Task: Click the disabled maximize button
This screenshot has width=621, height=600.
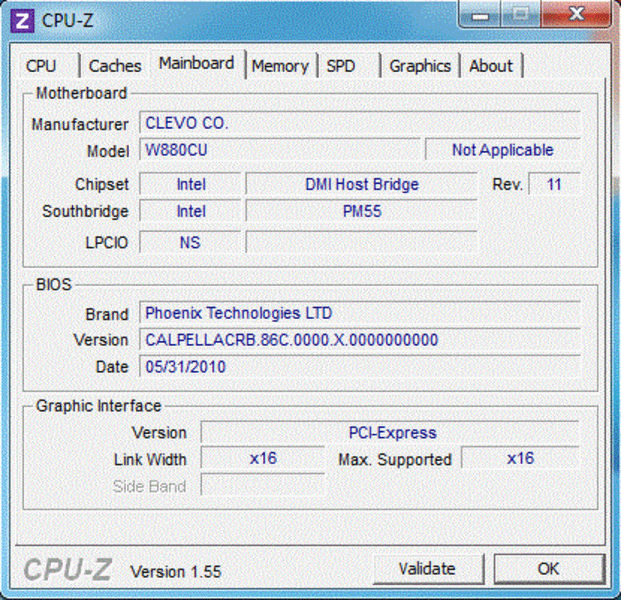Action: pyautogui.click(x=521, y=14)
